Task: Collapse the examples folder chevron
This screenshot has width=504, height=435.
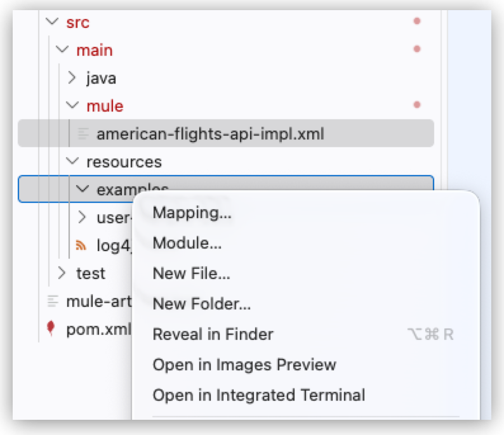Action: (83, 189)
